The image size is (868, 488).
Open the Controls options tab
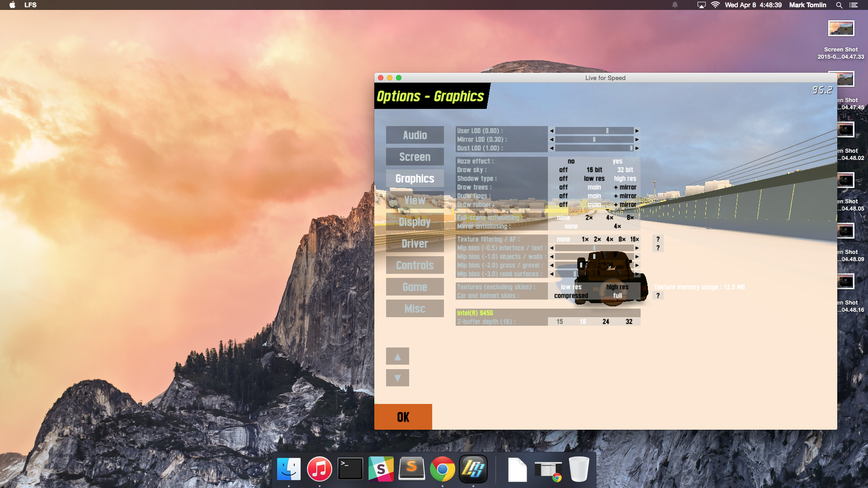(415, 265)
